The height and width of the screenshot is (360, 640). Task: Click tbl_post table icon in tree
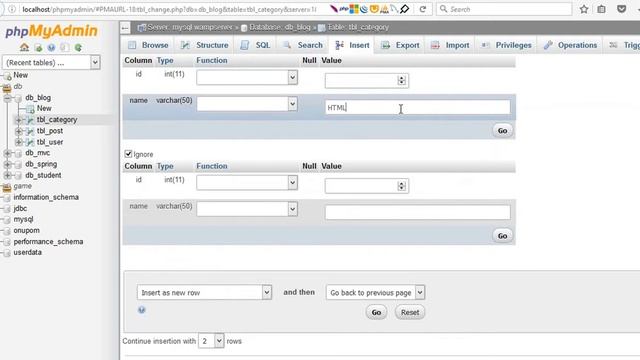coord(30,131)
